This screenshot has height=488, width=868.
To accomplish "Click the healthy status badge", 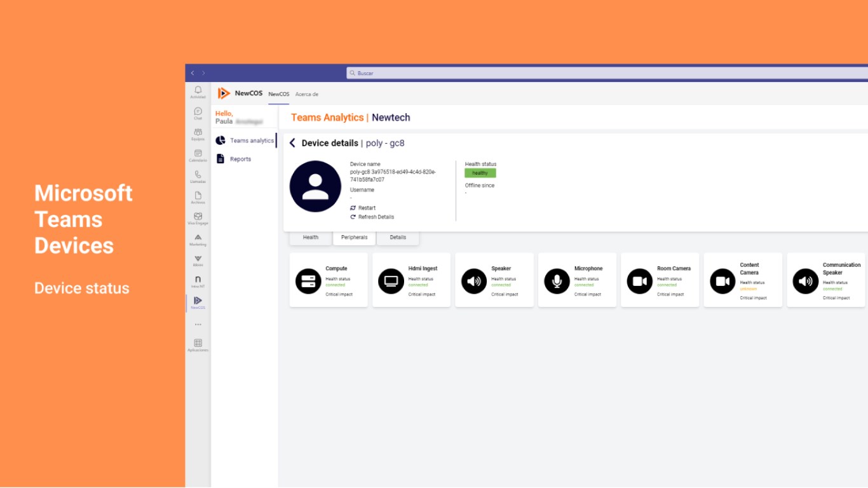I will click(480, 173).
